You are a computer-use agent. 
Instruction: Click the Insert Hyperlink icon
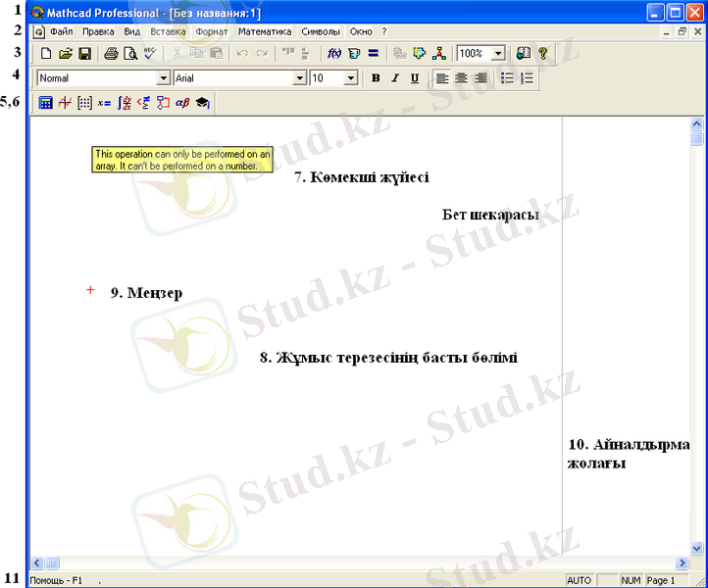click(x=400, y=54)
